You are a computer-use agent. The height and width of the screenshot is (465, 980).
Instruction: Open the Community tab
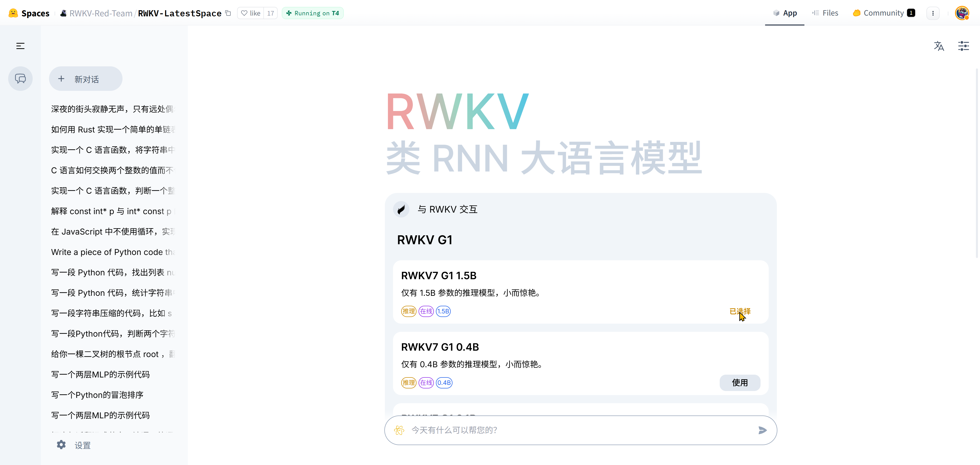click(883, 13)
